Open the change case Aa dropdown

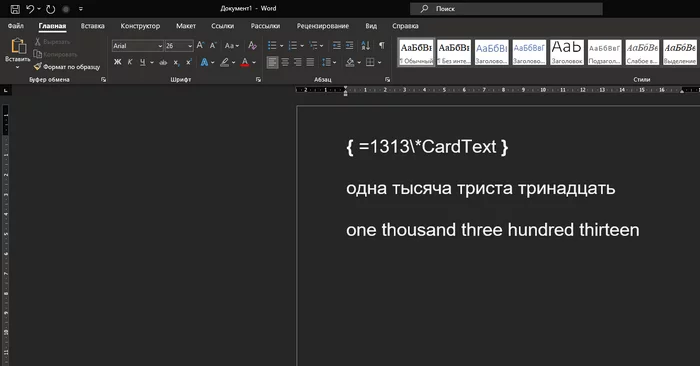click(232, 46)
